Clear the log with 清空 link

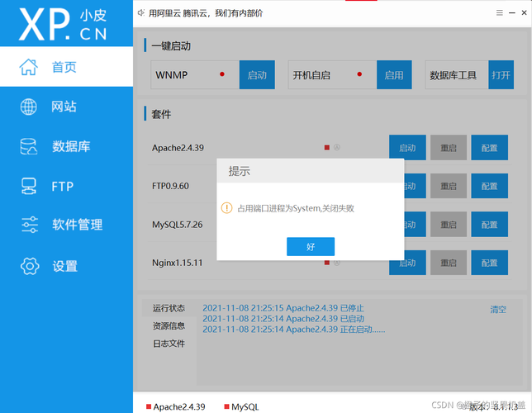[x=498, y=309]
